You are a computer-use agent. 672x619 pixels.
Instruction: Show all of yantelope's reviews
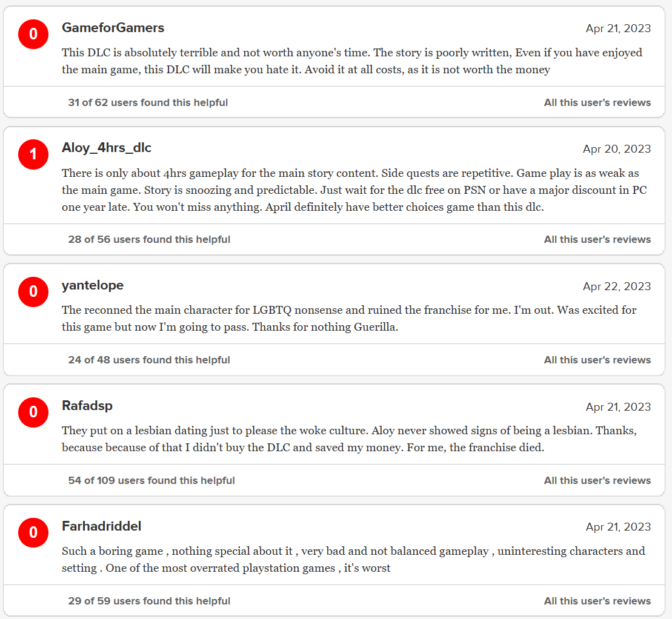coord(597,360)
